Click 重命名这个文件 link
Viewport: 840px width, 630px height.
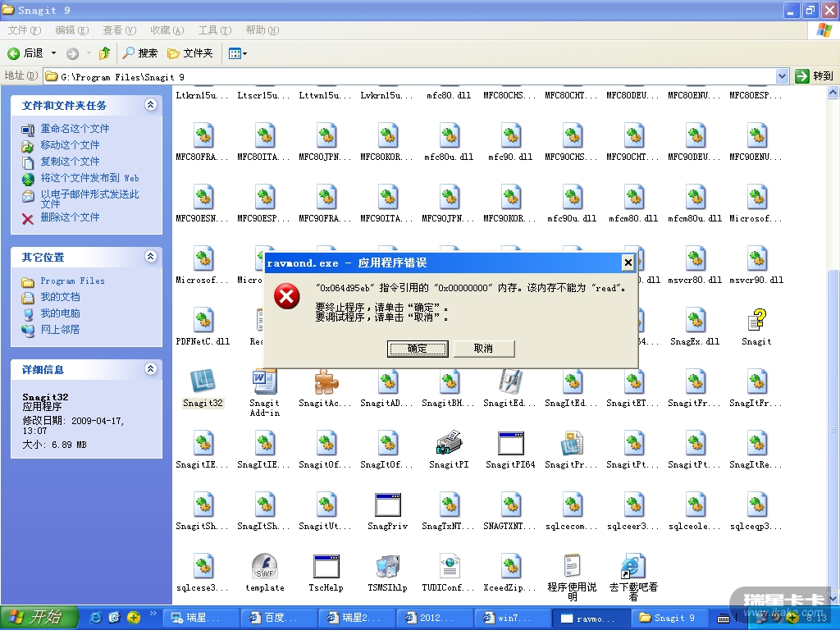75,129
